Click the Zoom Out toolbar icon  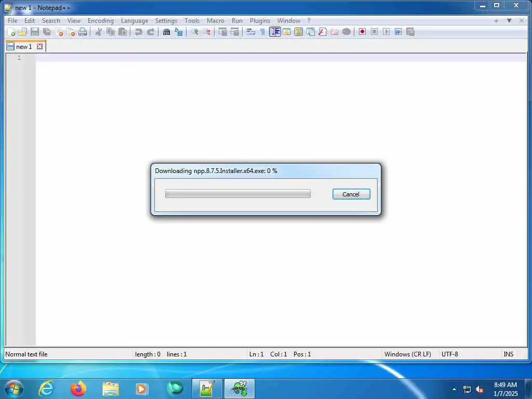[x=207, y=32]
